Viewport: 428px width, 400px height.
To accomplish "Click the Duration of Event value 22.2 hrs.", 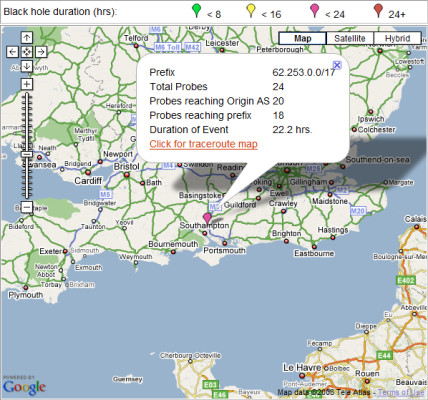I will click(x=292, y=129).
